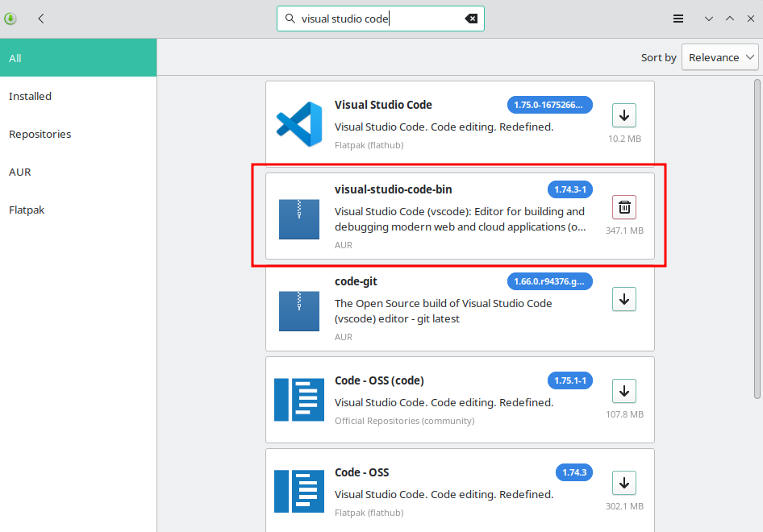Click the code-git description text

pos(444,311)
